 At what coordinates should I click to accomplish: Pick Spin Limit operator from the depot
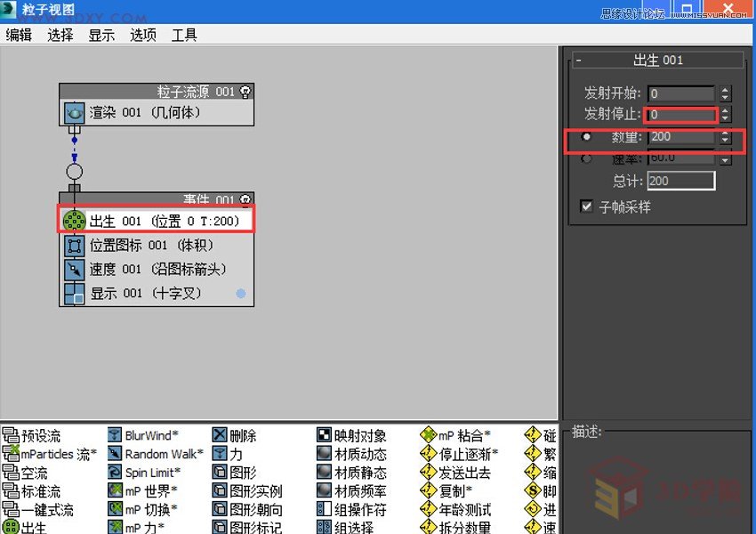click(144, 473)
